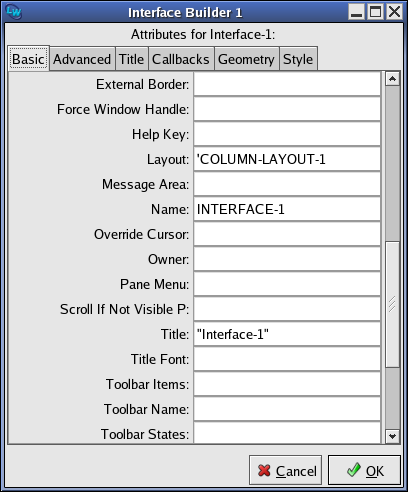This screenshot has height=492, width=408.
Task: Minimize the Interface Builder window
Action: [x=356, y=12]
